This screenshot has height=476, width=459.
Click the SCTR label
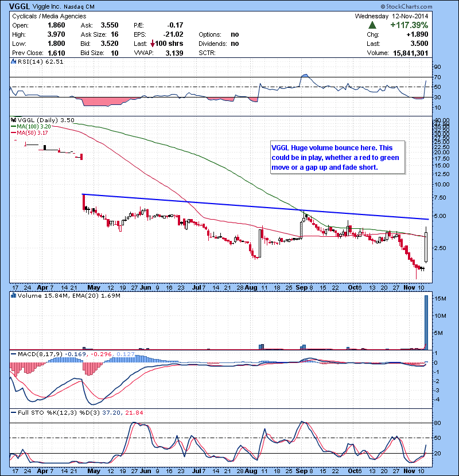(x=207, y=53)
